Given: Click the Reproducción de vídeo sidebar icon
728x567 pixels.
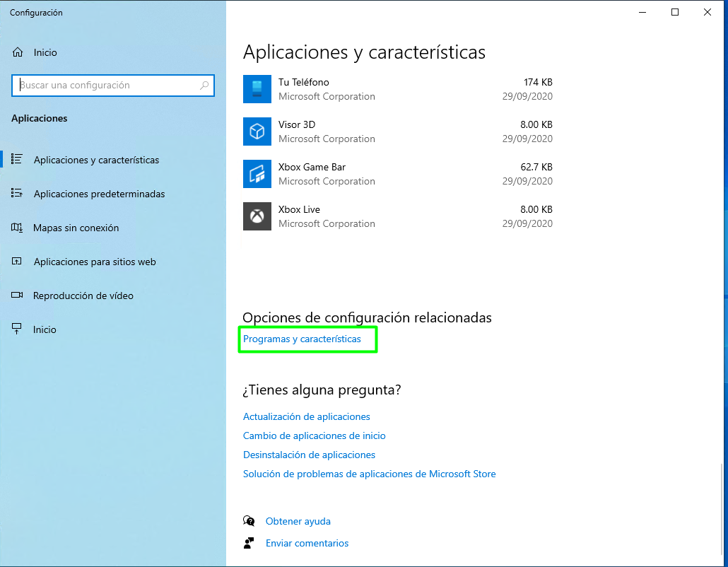Looking at the screenshot, I should [18, 296].
